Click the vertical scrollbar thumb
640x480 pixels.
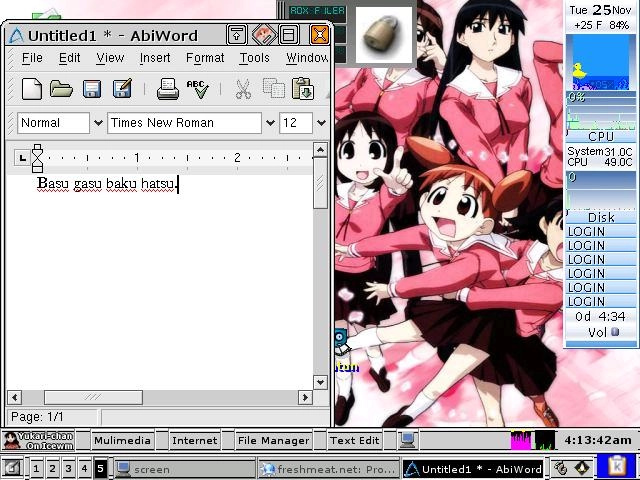pyautogui.click(x=320, y=184)
